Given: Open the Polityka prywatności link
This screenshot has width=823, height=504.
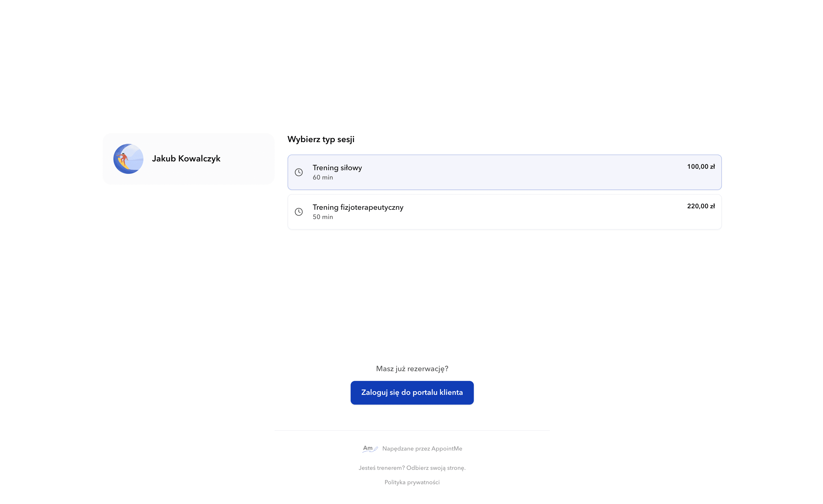Looking at the screenshot, I should click(x=412, y=482).
